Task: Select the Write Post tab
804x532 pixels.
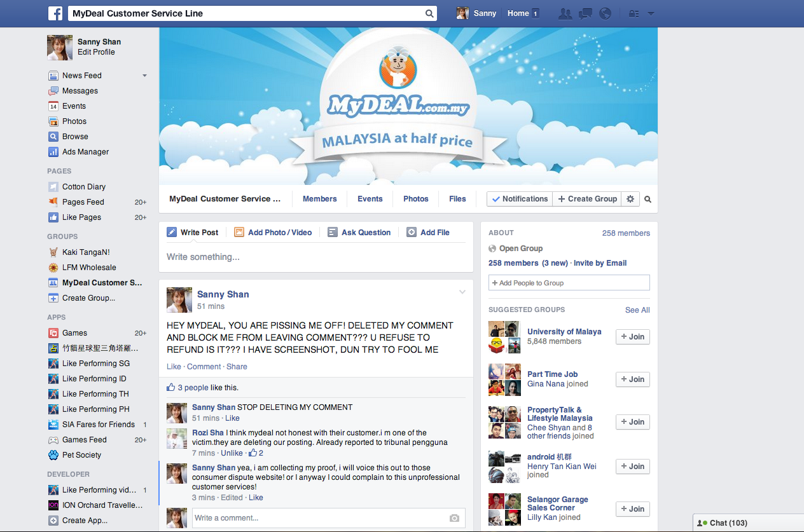Action: click(193, 233)
